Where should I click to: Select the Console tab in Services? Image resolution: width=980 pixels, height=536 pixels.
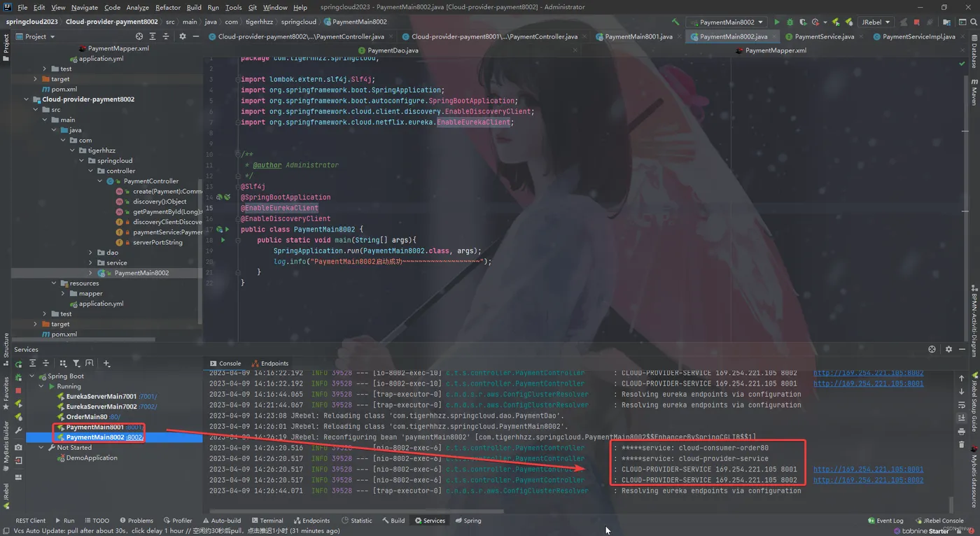[225, 363]
